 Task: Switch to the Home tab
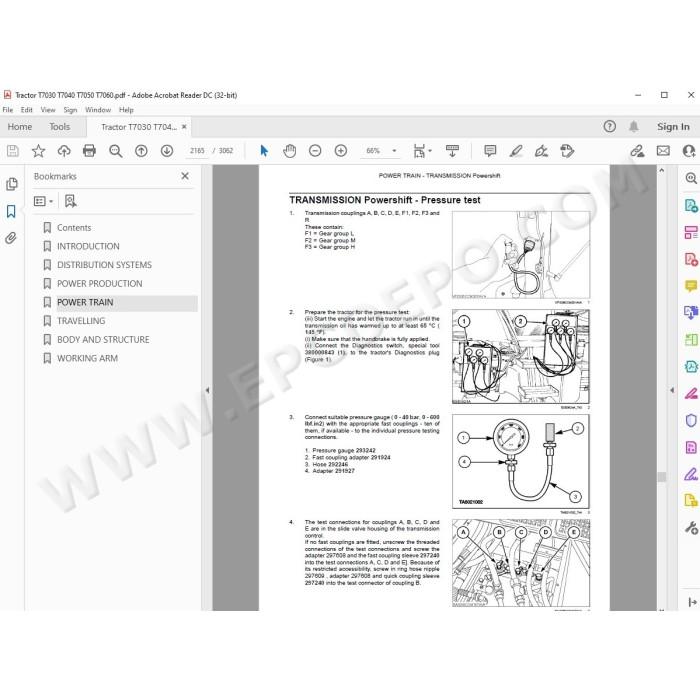[x=20, y=127]
